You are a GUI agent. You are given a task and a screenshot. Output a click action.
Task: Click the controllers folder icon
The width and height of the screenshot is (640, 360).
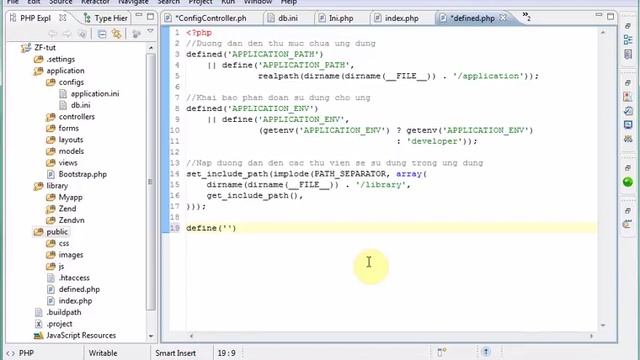coord(51,117)
